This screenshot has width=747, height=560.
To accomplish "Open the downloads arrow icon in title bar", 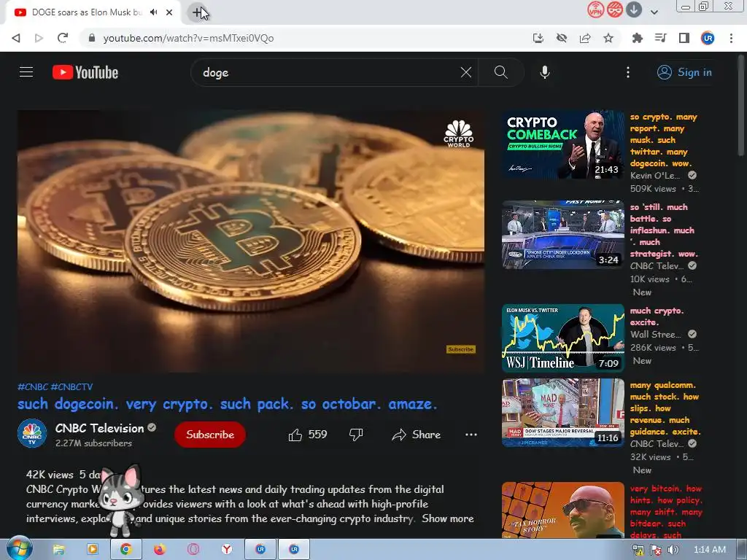I will [634, 9].
